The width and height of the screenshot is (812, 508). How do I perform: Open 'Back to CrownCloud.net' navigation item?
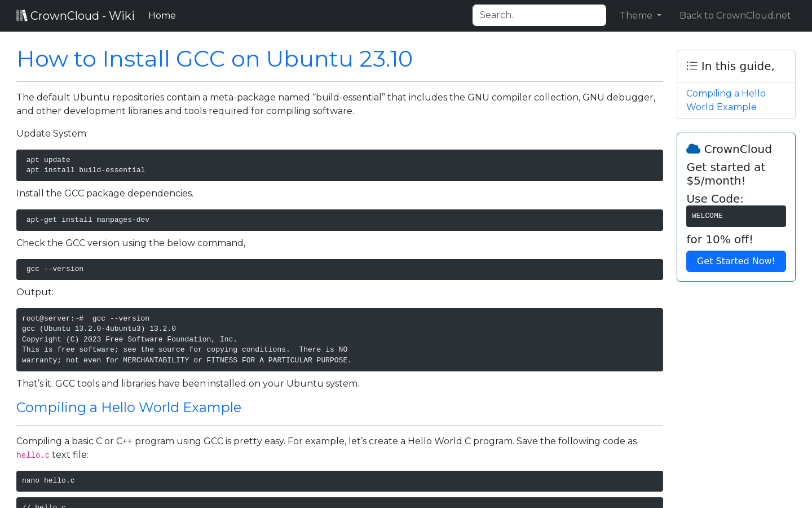point(735,15)
